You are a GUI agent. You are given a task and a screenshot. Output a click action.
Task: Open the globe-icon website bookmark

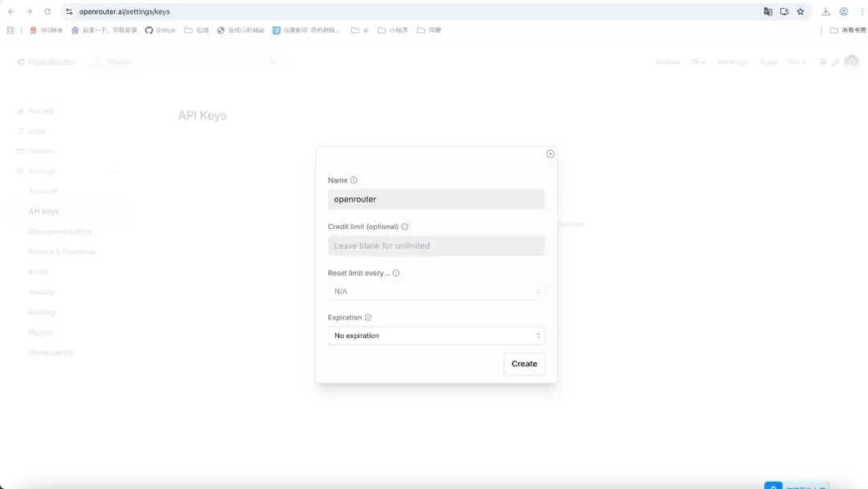[x=240, y=31]
